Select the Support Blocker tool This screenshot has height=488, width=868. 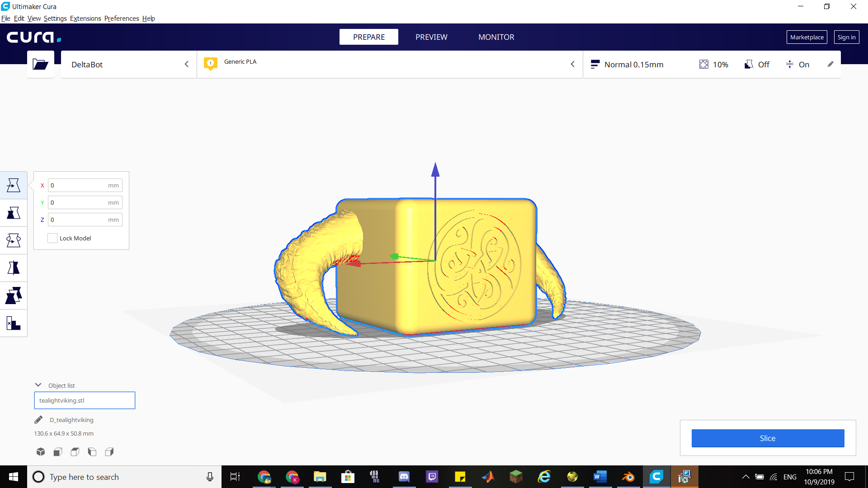(x=14, y=324)
